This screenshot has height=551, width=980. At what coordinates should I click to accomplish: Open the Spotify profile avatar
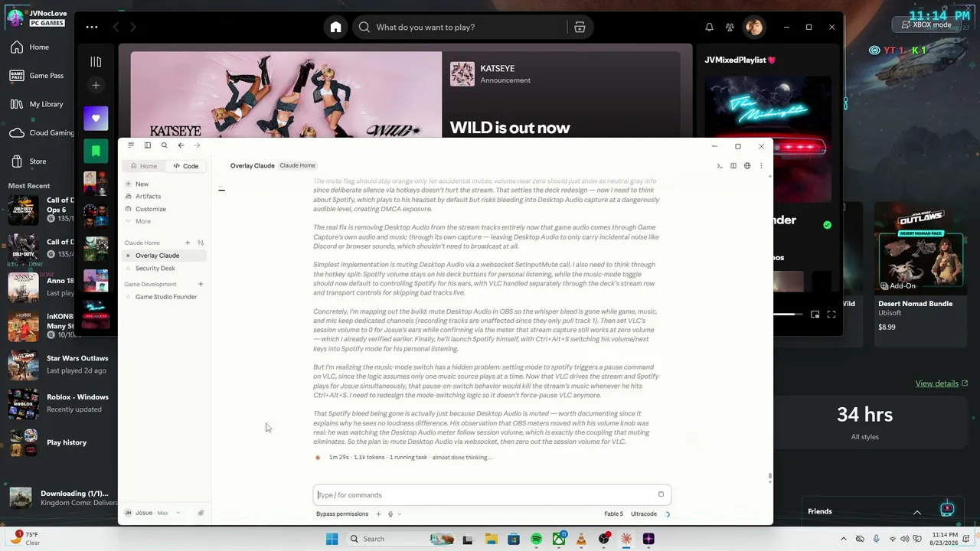(754, 28)
